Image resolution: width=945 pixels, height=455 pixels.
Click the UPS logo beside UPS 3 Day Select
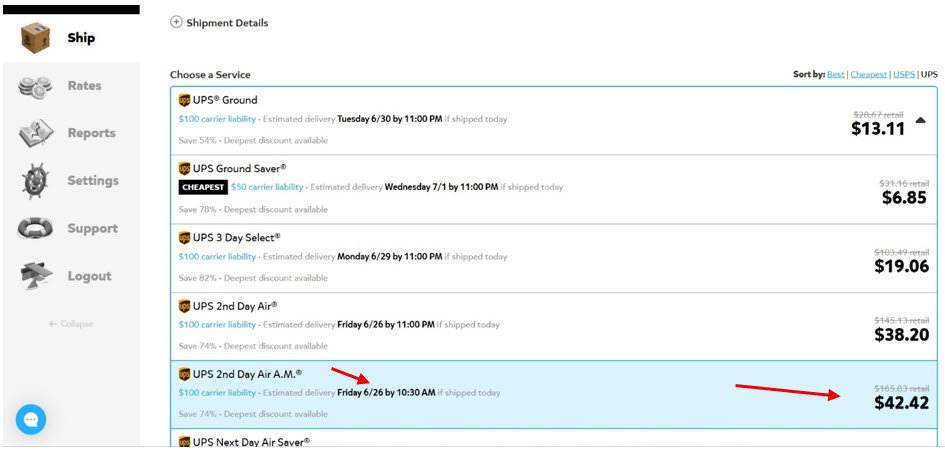(x=184, y=238)
